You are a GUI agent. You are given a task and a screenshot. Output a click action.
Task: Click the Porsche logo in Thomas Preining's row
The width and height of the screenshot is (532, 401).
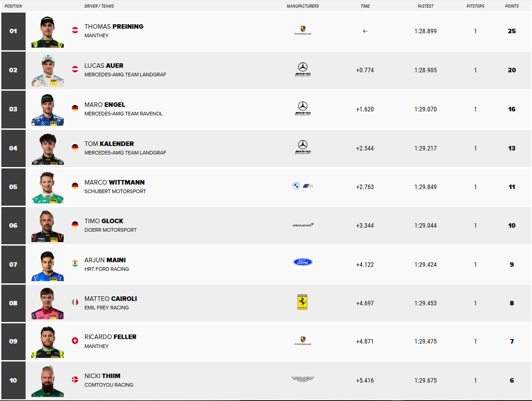pyautogui.click(x=302, y=31)
